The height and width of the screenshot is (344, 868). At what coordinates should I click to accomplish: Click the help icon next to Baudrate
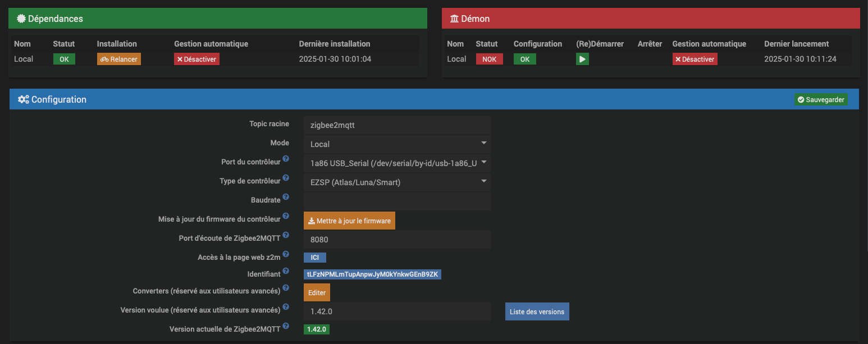click(286, 197)
